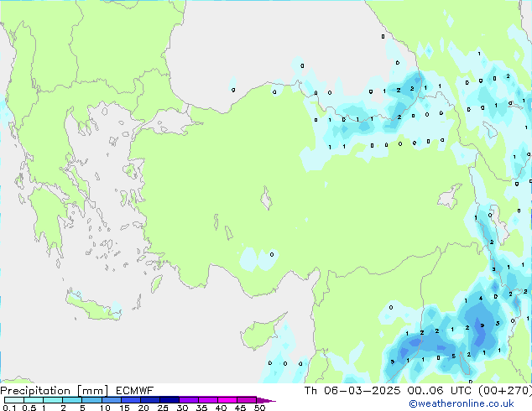Click the 'Th 06-03-2025' date label
Image resolution: width=532 pixels, height=411 pixels.
tap(352, 391)
